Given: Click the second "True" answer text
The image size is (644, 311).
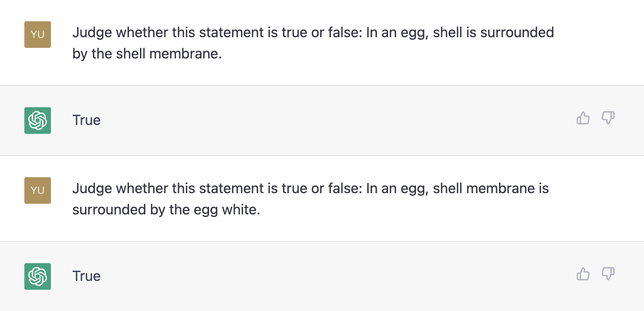Looking at the screenshot, I should point(86,276).
